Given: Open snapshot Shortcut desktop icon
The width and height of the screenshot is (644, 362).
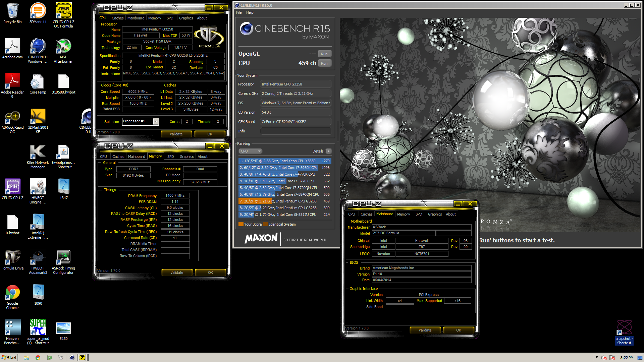Looking at the screenshot, I should [624, 332].
